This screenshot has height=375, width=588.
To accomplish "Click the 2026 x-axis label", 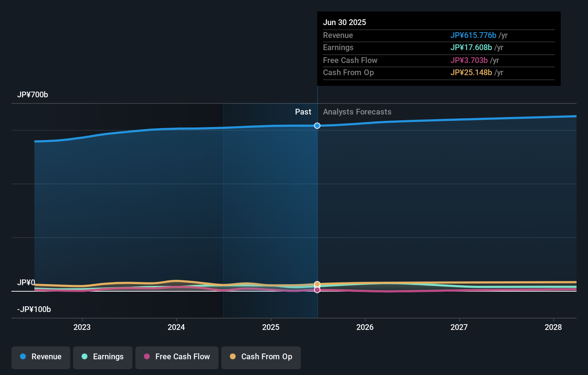I will coord(365,327).
